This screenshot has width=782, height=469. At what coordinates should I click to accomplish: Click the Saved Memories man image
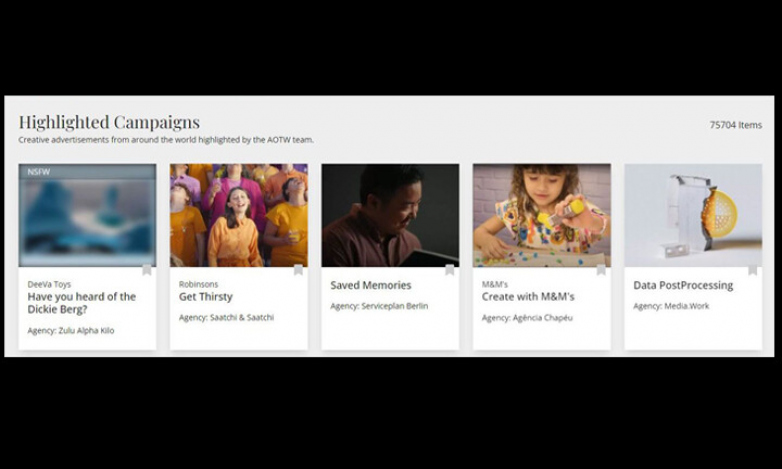[x=390, y=215]
